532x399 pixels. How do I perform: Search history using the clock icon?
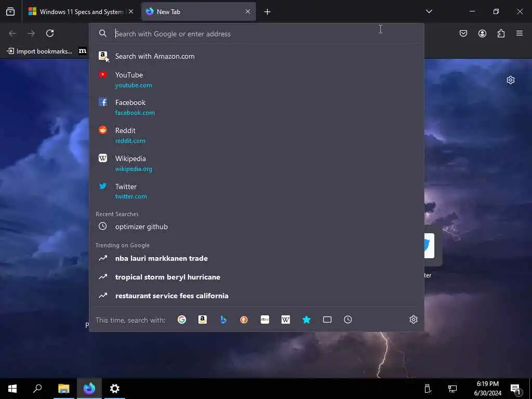point(348,320)
